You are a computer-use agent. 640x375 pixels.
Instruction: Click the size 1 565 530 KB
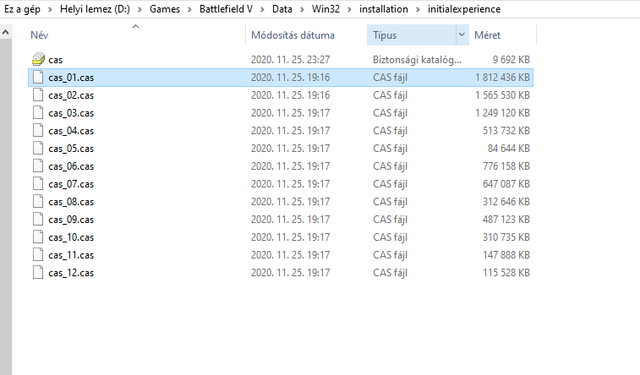point(502,95)
